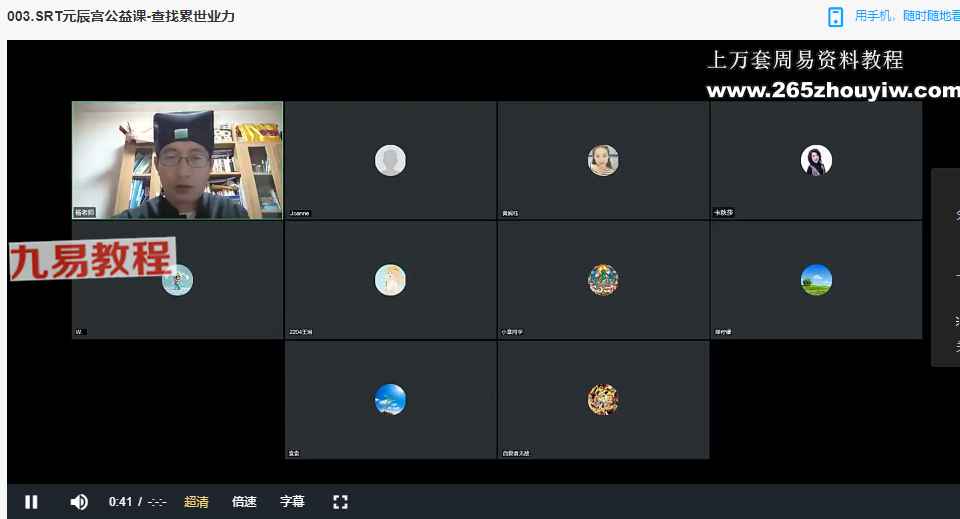Mute the video volume speaker icon

[x=79, y=502]
